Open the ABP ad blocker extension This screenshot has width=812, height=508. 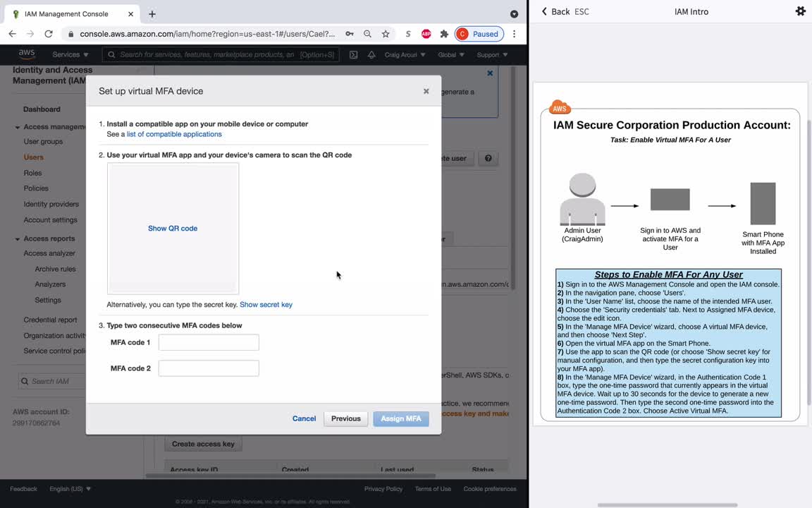point(426,34)
